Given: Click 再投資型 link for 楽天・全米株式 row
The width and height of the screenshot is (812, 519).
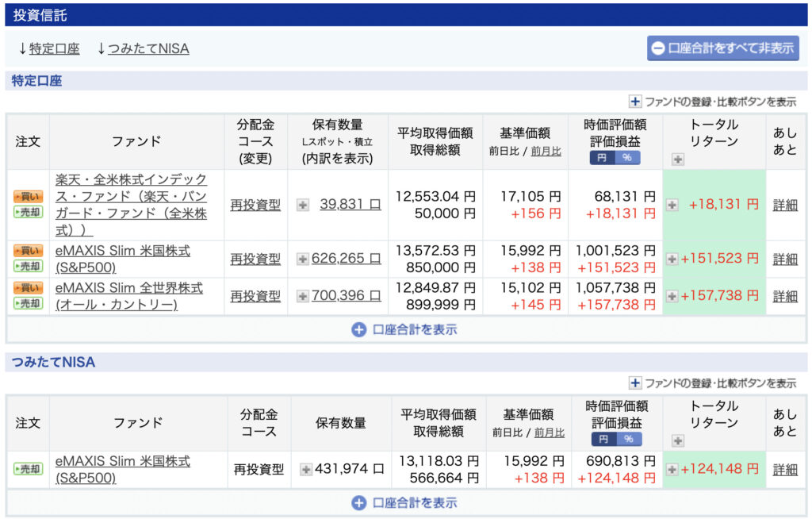Looking at the screenshot, I should pyautogui.click(x=255, y=206).
